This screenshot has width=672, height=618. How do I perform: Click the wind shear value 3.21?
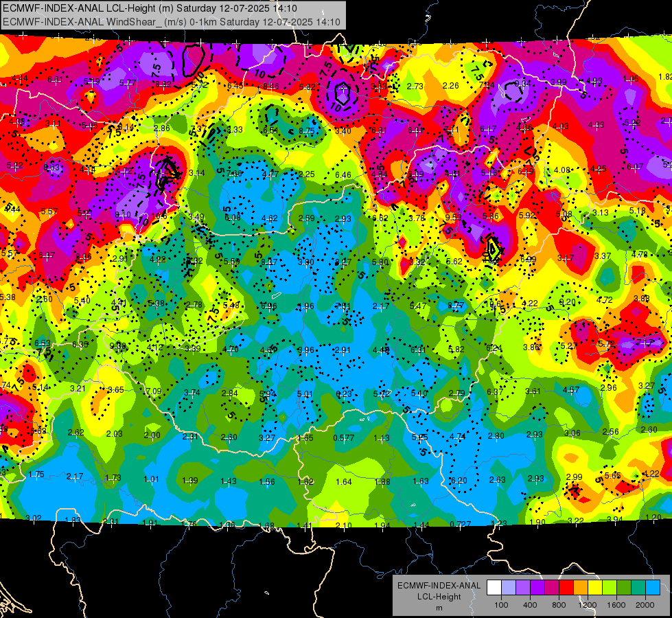[78, 389]
